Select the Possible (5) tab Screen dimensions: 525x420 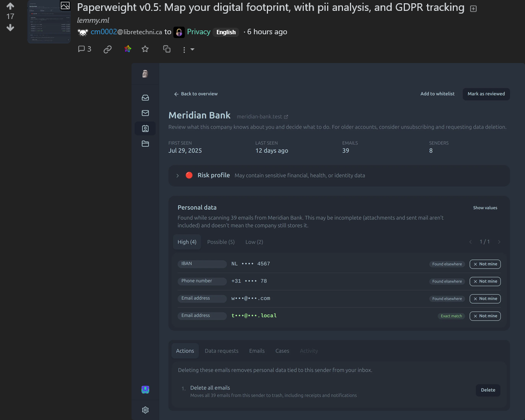tap(221, 242)
